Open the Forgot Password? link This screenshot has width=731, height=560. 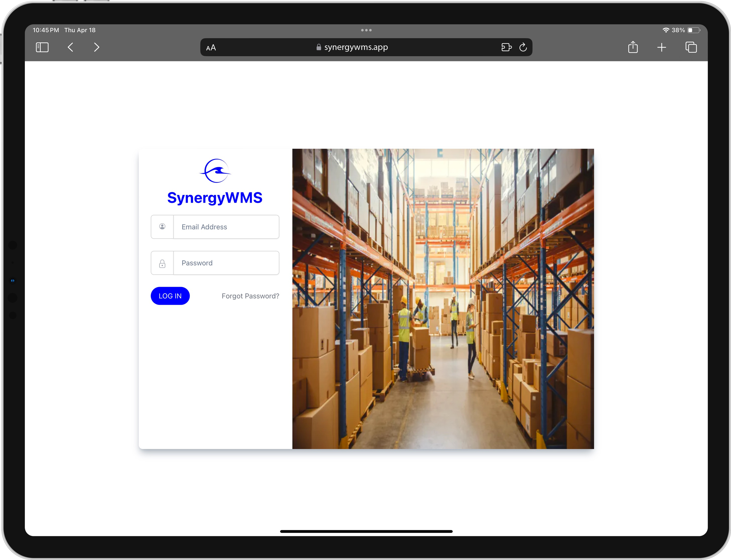click(x=250, y=296)
